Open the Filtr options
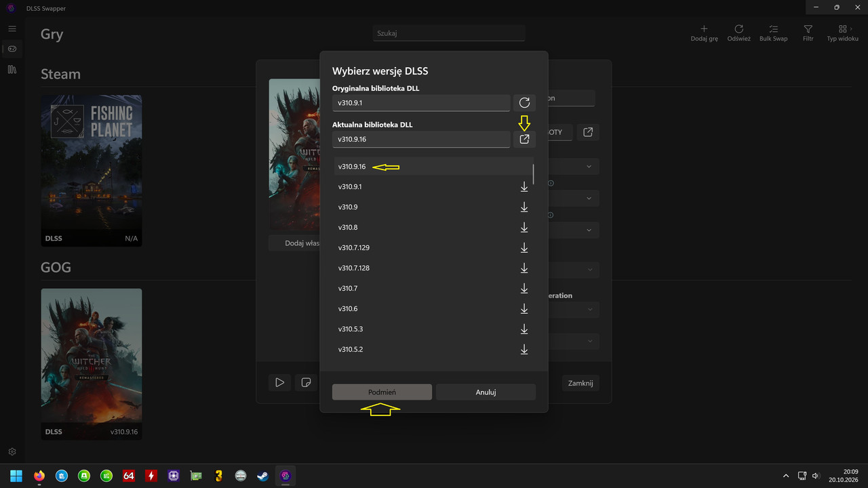This screenshot has width=868, height=488. coord(808,33)
